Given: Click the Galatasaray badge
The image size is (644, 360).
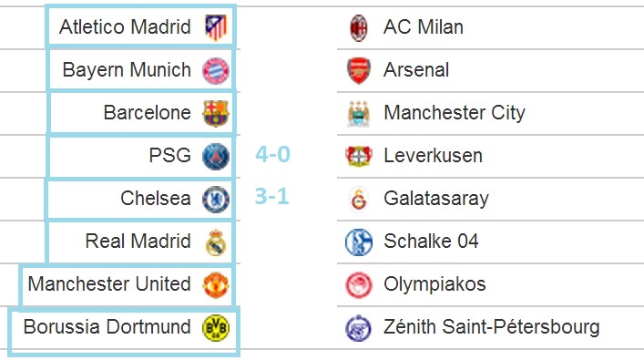Looking at the screenshot, I should [x=359, y=200].
